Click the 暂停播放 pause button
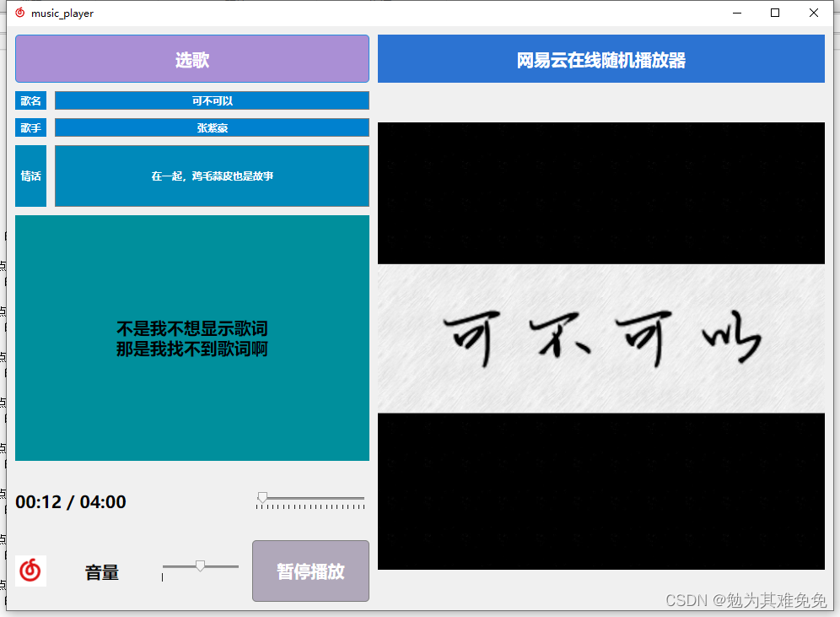 tap(310, 571)
